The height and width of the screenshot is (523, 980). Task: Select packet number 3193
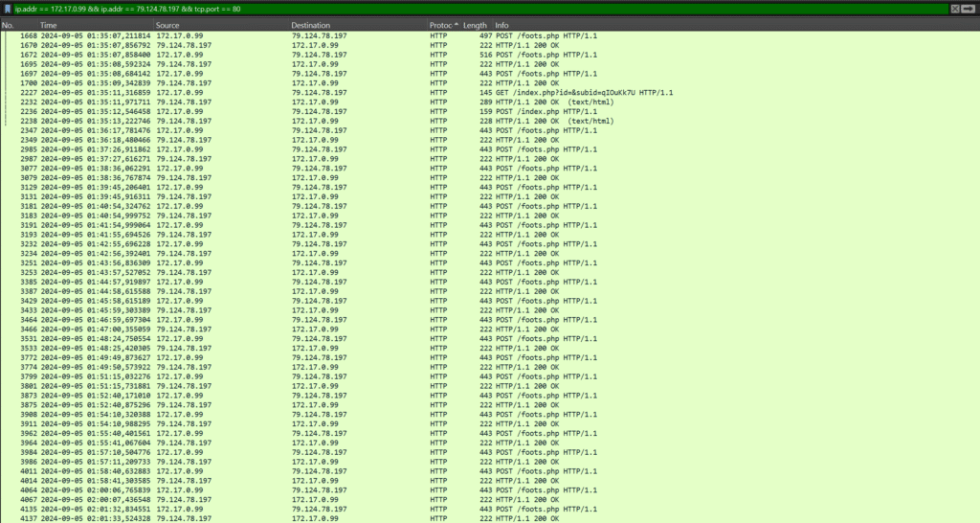click(x=490, y=235)
